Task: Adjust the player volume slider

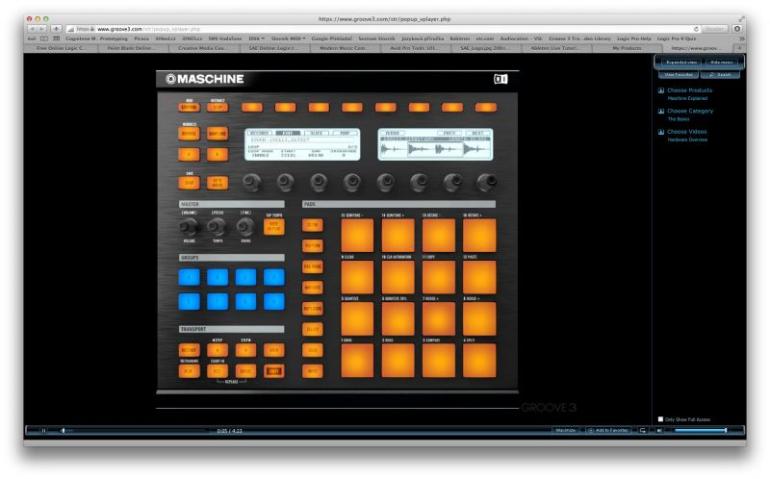Action: pos(701,430)
